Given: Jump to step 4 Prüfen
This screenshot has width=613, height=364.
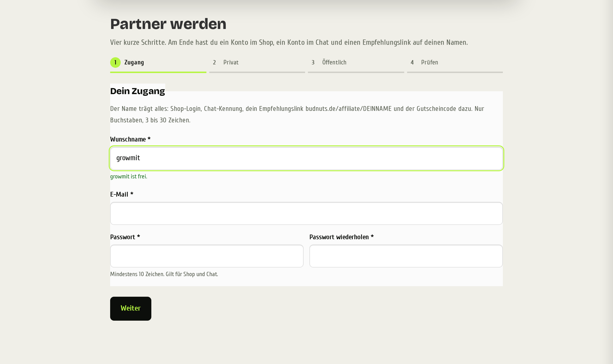Looking at the screenshot, I should [x=455, y=65].
